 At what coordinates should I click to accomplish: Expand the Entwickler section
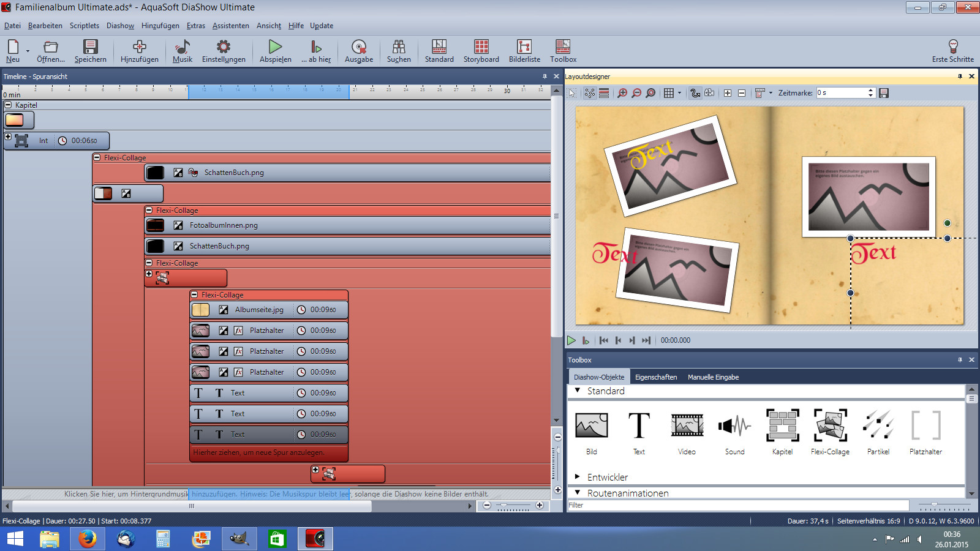(x=578, y=476)
